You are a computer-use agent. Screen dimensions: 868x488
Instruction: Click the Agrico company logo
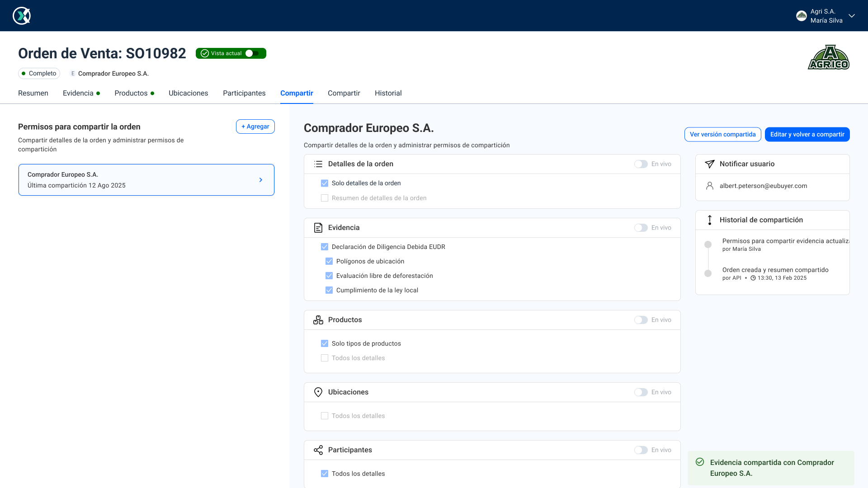(829, 57)
